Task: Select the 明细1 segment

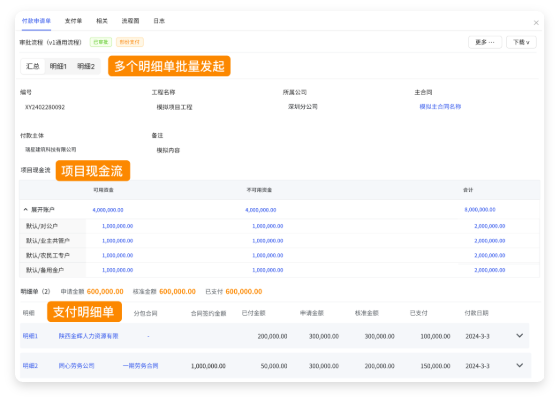Action: click(x=58, y=66)
